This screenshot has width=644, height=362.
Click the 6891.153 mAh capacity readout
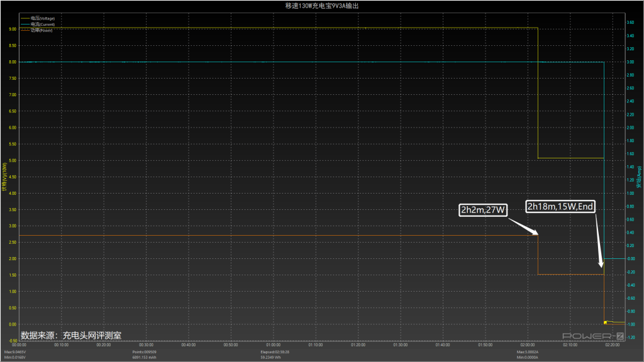pos(144,358)
